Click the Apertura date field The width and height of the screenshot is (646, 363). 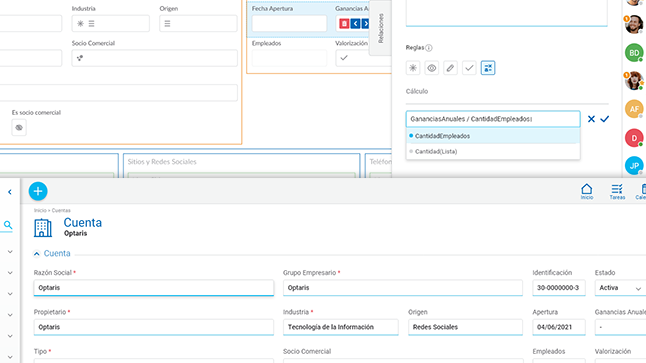coord(559,327)
